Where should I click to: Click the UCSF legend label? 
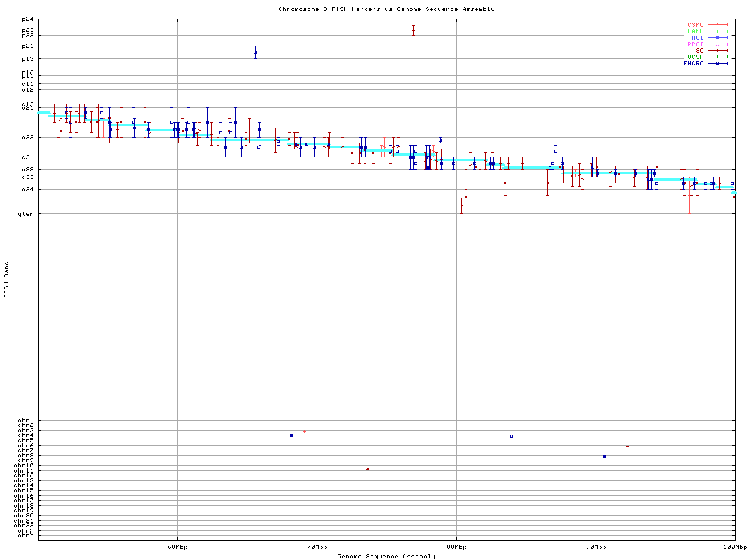(x=695, y=57)
